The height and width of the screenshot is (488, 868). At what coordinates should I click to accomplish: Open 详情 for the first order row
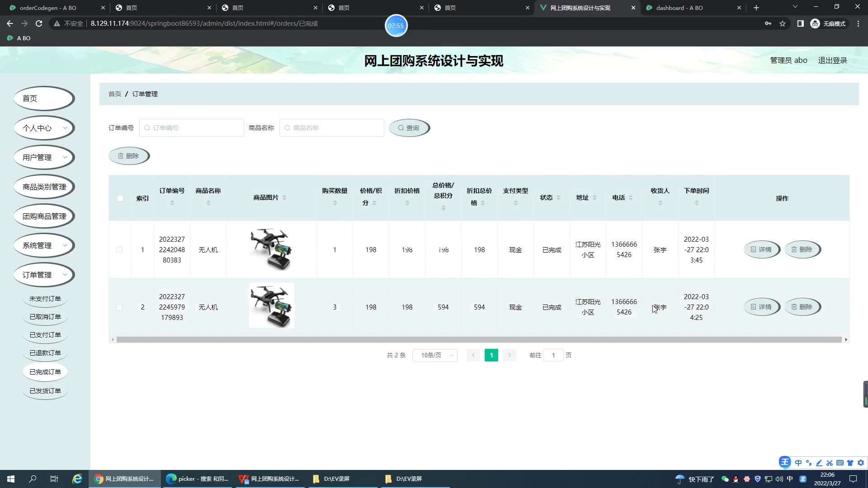click(x=761, y=249)
